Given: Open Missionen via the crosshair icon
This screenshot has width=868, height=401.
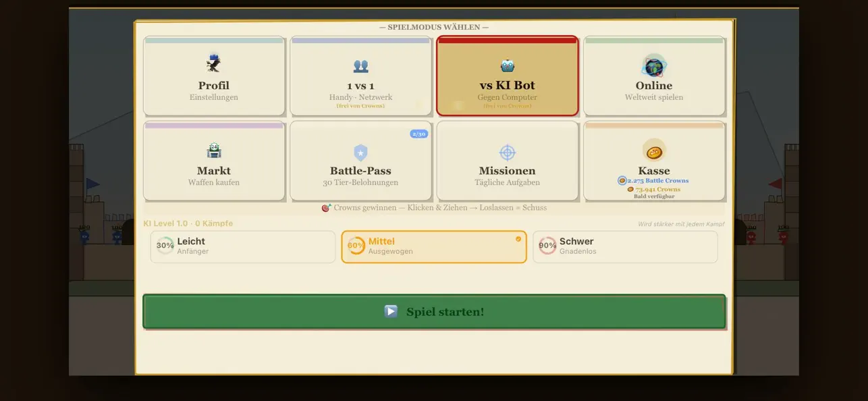Looking at the screenshot, I should coord(508,152).
